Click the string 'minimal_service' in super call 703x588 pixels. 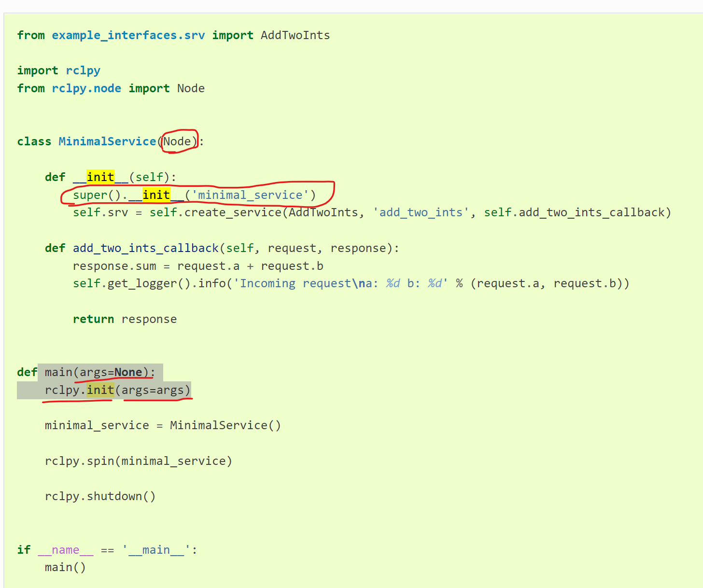(250, 195)
